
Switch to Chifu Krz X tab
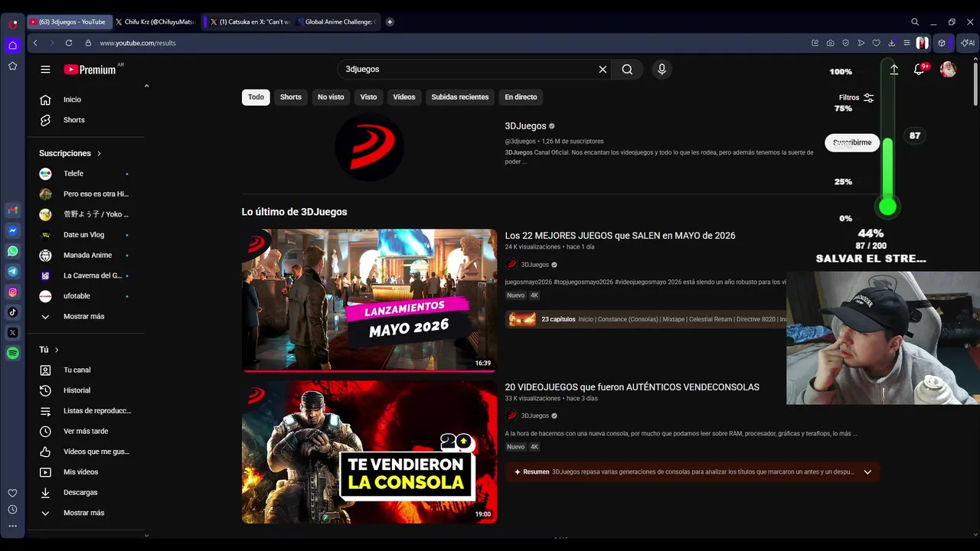[x=155, y=22]
